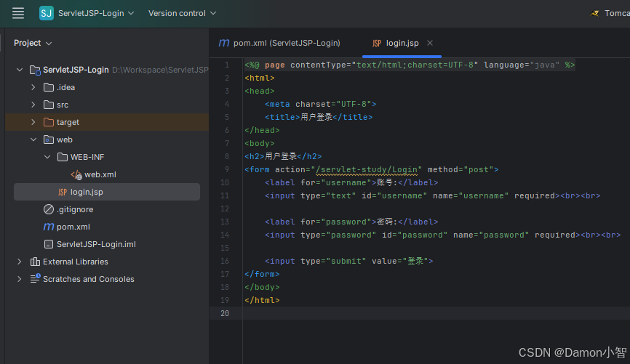Screen dimensions: 630x364
Task: Select login.jsp in project tree
Action: tap(107, 192)
